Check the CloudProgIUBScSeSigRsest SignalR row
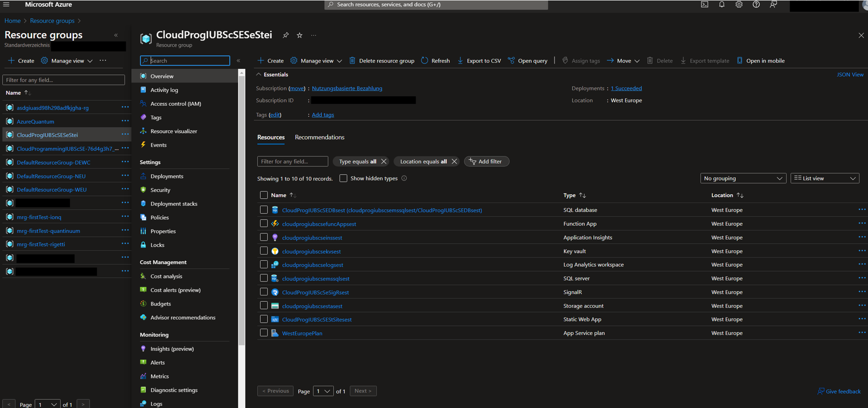Screen dimensions: 868x408 tap(263, 292)
